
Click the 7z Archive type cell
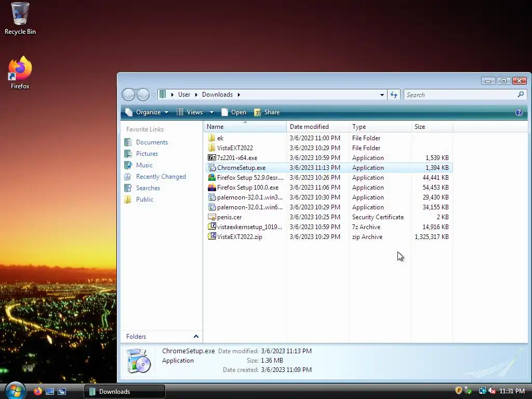click(366, 227)
